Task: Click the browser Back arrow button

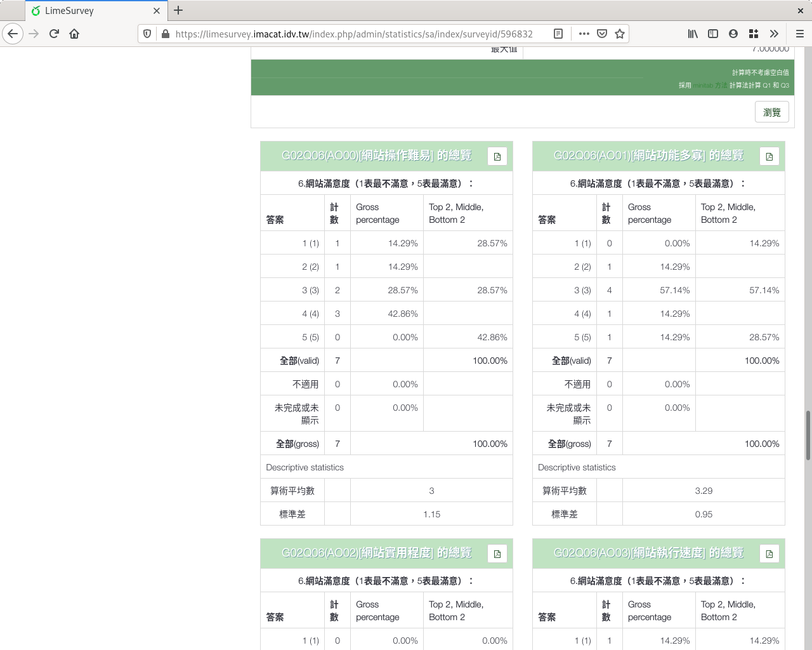Action: tap(13, 34)
